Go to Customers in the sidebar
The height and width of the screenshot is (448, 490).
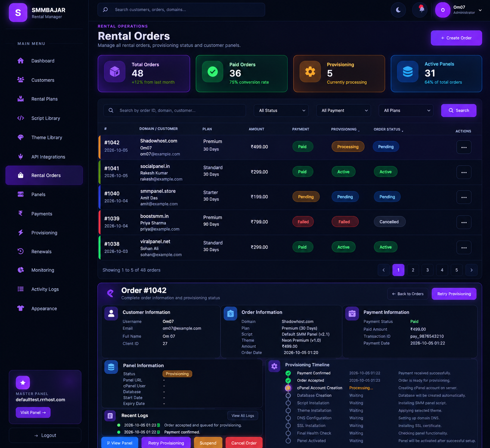44,80
